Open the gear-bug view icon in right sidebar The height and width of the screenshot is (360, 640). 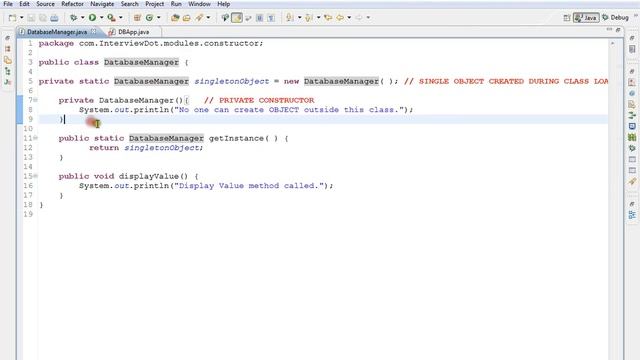click(x=632, y=148)
